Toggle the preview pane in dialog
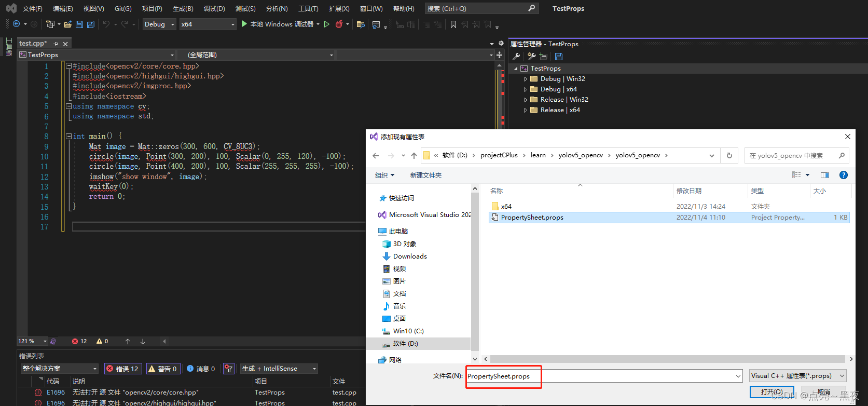The height and width of the screenshot is (406, 868). pos(825,175)
